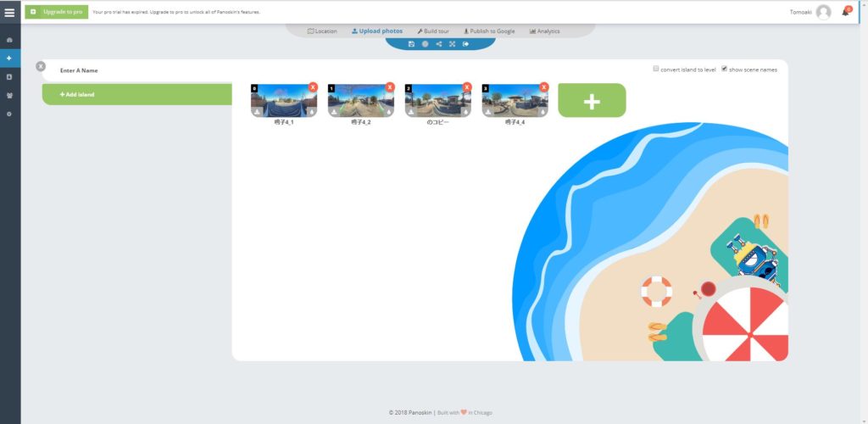This screenshot has height=424, width=868.
Task: Open the team users icon in the left sidebar
Action: [x=9, y=95]
